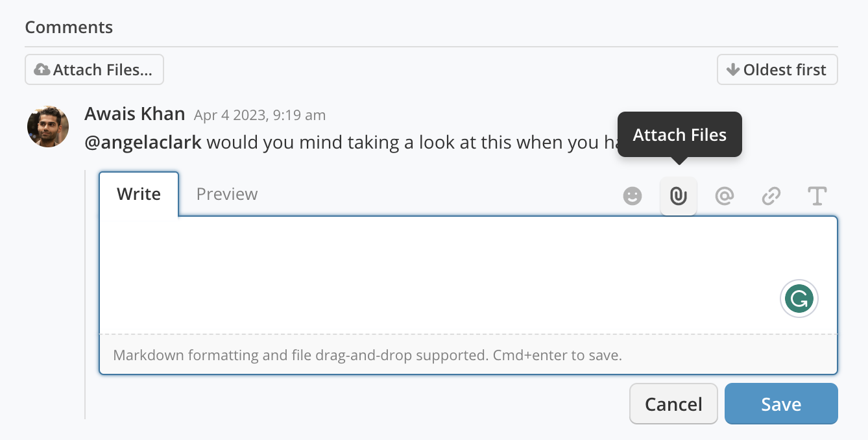Screen dimensions: 868x440
Task: Click the green Grammarly icon in textbox
Action: pyautogui.click(x=799, y=299)
